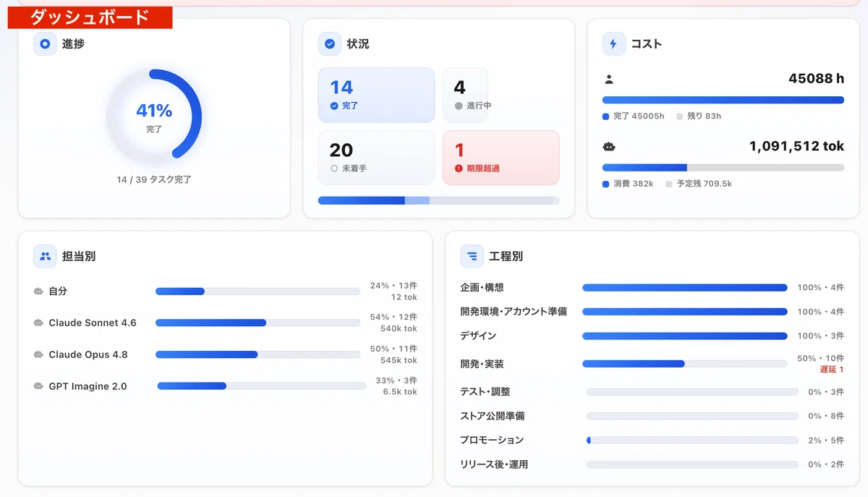
Task: Click the 企画・構想 progress bar
Action: click(x=685, y=288)
